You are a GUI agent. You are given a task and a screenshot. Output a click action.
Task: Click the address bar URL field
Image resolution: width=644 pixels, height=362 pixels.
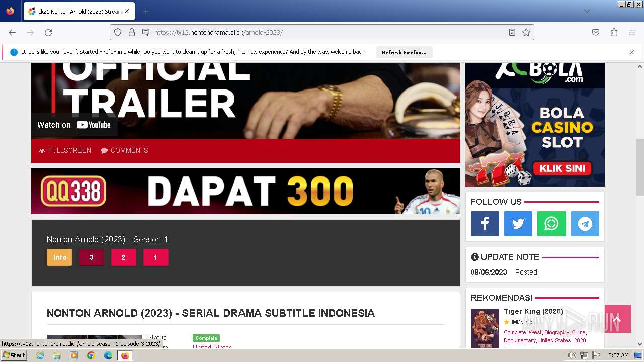pyautogui.click(x=322, y=32)
